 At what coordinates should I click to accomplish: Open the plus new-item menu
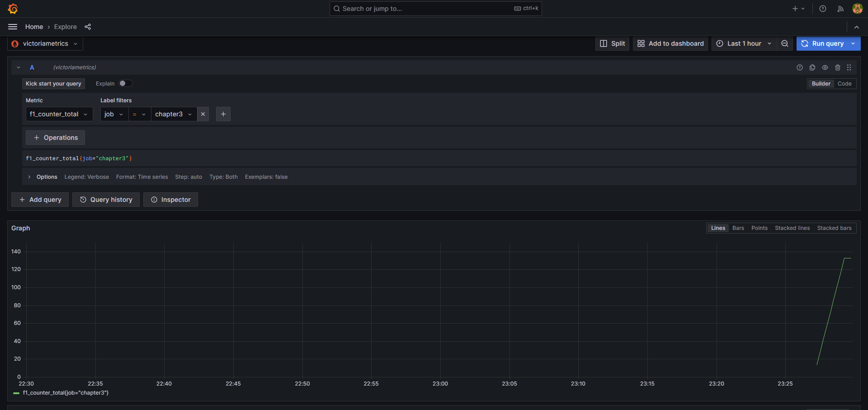(798, 9)
